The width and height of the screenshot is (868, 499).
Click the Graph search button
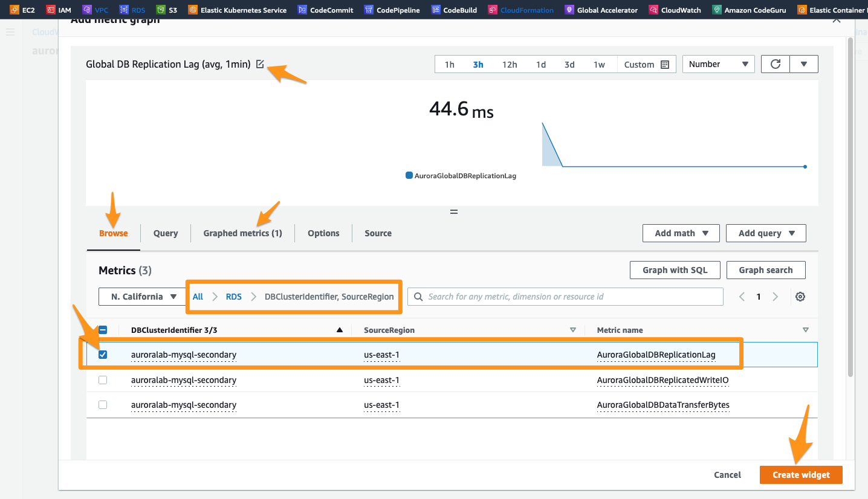[766, 270]
